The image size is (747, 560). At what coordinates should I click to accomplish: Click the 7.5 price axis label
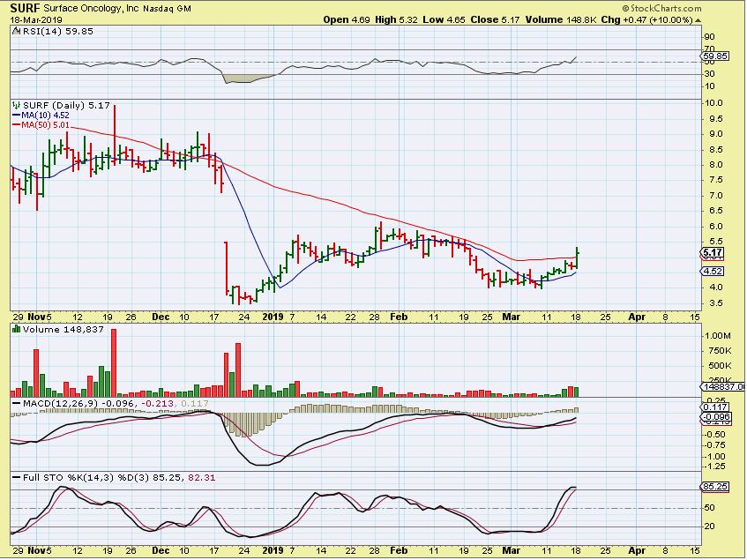tap(716, 180)
